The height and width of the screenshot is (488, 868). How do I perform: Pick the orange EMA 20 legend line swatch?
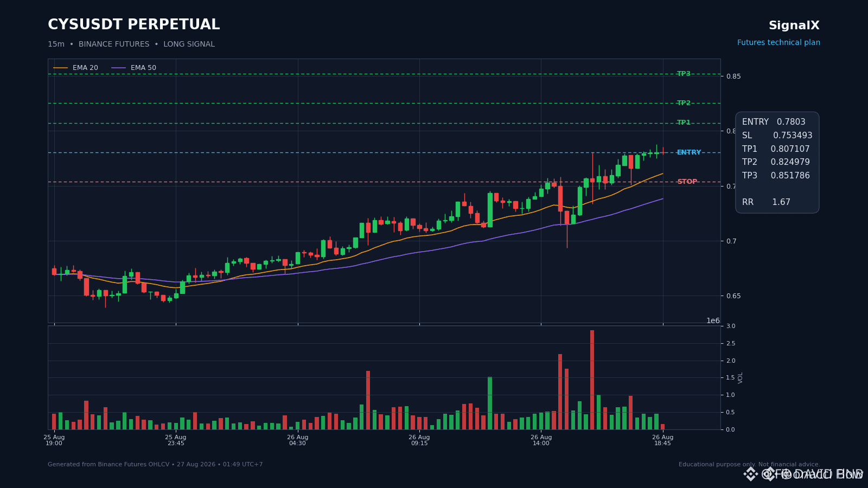coord(61,68)
